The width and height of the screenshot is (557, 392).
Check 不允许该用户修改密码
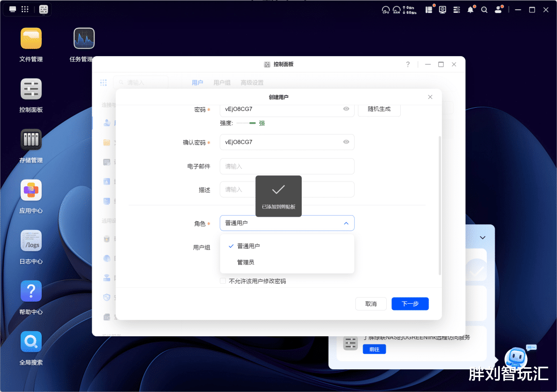(x=223, y=281)
